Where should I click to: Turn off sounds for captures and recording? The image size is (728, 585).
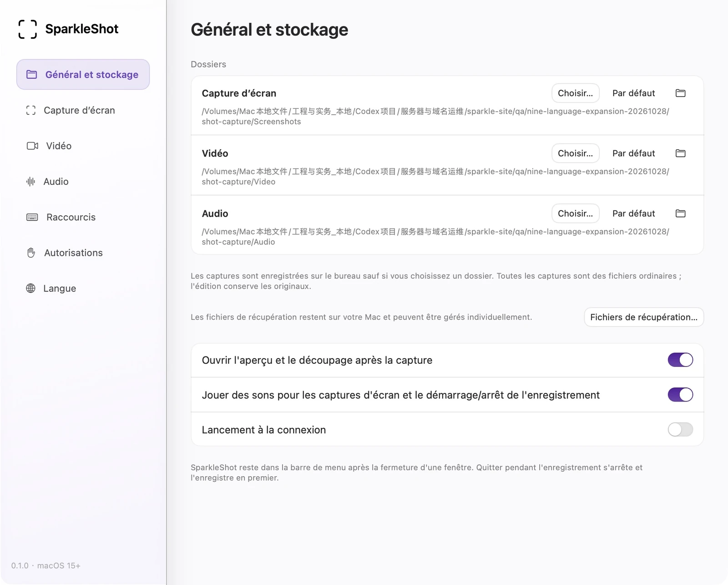point(680,395)
